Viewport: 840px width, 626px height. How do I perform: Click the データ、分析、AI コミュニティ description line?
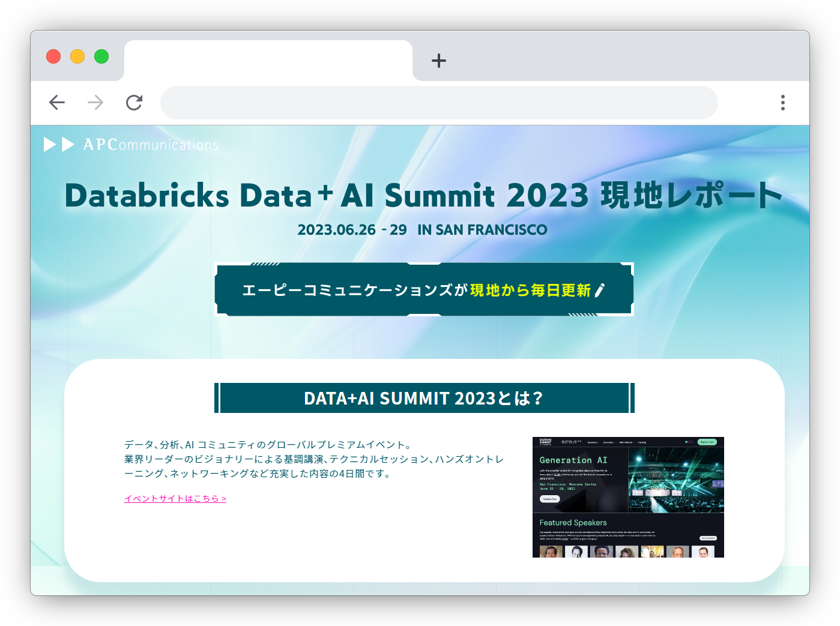(x=268, y=445)
